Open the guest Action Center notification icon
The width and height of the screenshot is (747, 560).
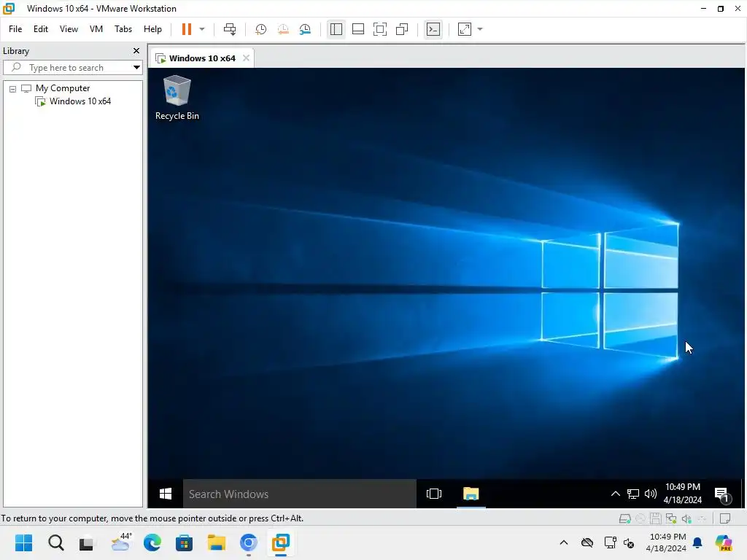722,495
